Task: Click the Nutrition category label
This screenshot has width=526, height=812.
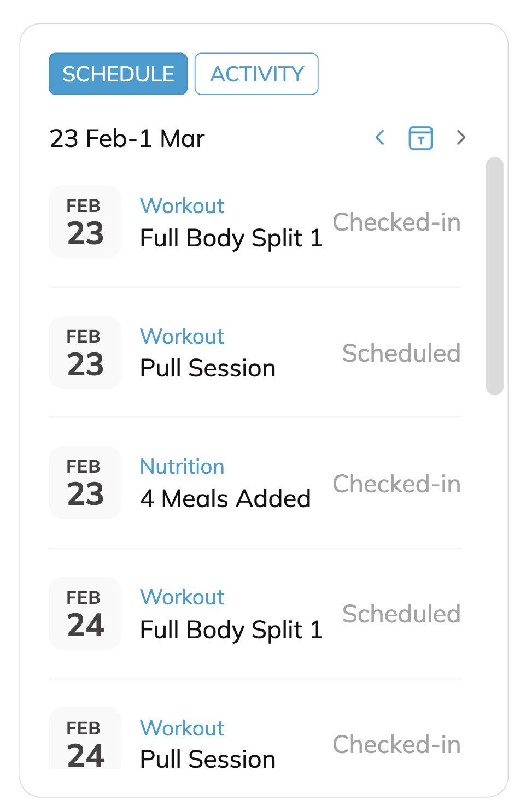Action: 182,467
